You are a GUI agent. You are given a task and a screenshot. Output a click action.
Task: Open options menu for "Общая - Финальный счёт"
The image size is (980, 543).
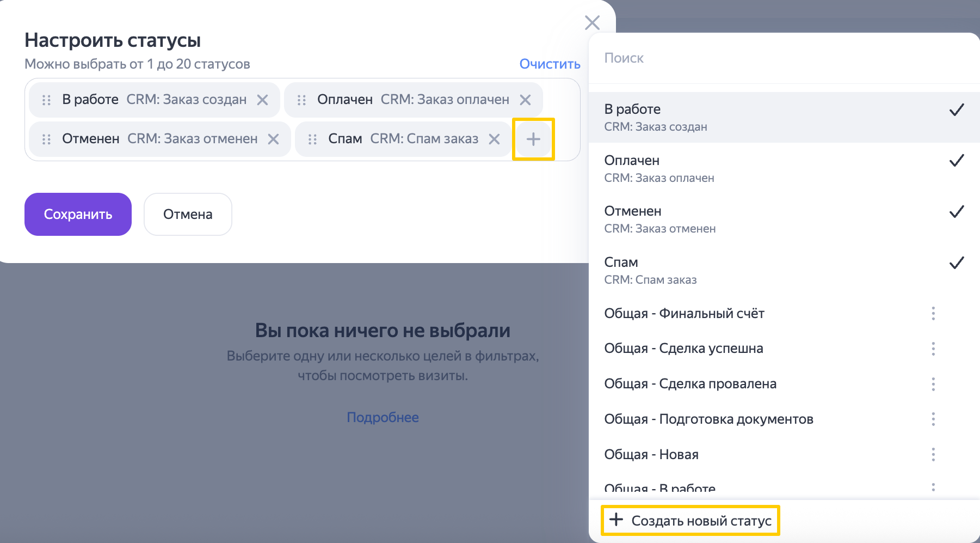point(933,313)
